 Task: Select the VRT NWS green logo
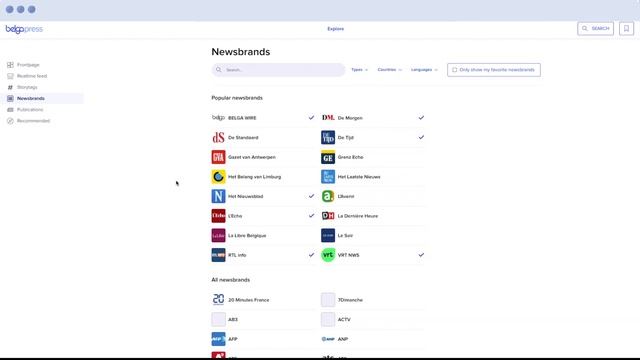click(x=328, y=255)
